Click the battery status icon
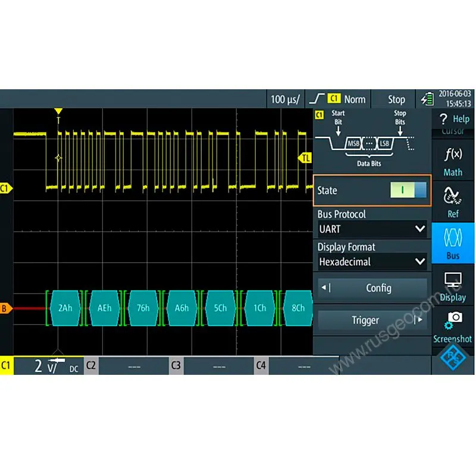The width and height of the screenshot is (476, 476). pos(427,99)
